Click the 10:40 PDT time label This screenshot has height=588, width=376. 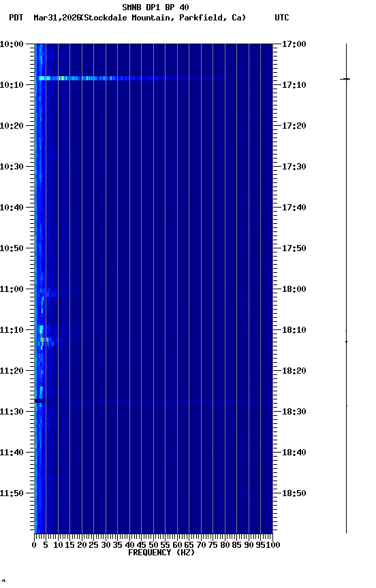(x=12, y=208)
